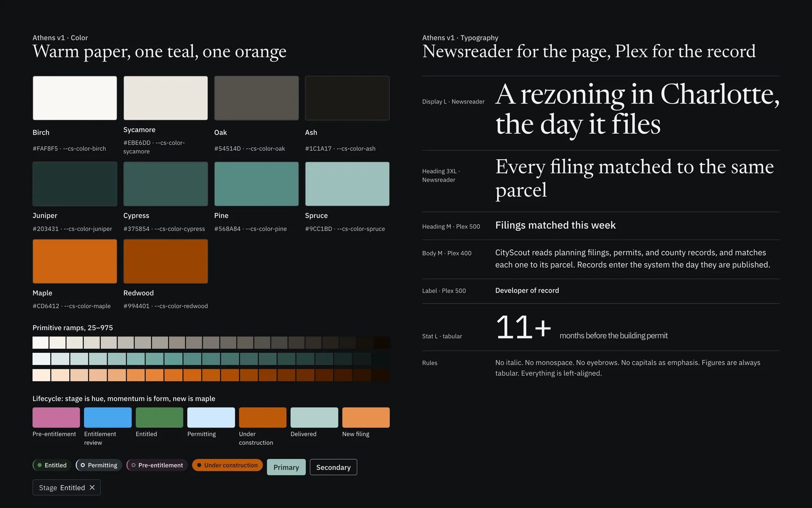812x508 pixels.
Task: Click the '#375854 · --cs-color-cypress' text
Action: pyautogui.click(x=164, y=229)
